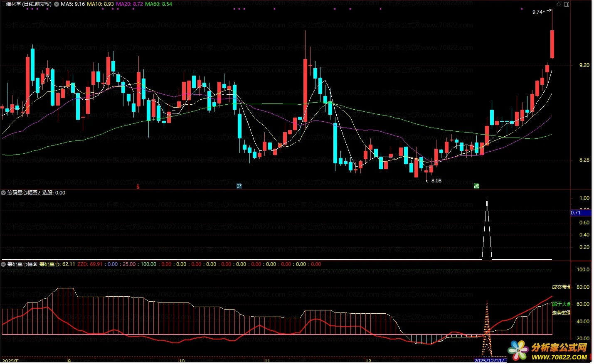Expand the 筹码重心幅图2 indicator menu arrow
The width and height of the screenshot is (594, 364).
click(3, 193)
